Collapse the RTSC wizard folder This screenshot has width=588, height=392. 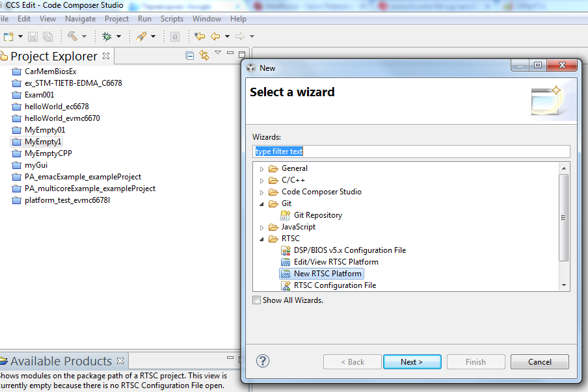click(261, 239)
